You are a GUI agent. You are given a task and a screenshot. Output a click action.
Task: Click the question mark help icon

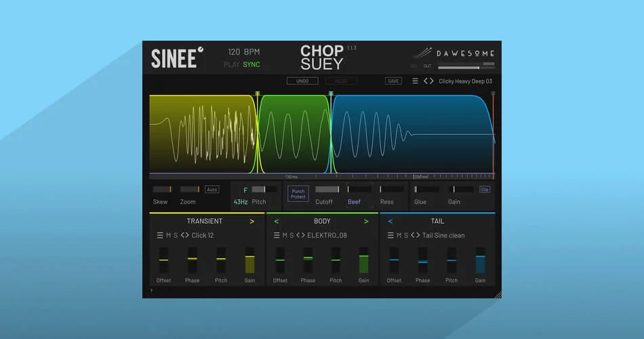pos(152,290)
